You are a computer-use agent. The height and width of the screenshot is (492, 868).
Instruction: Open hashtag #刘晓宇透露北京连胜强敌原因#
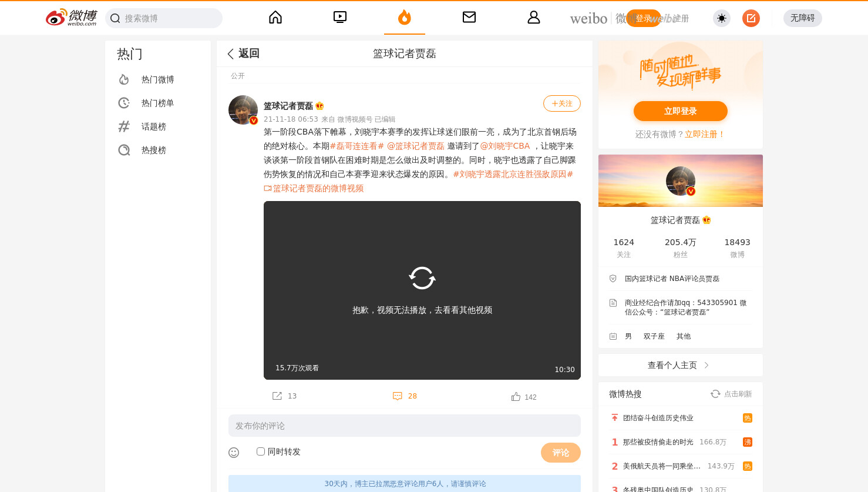click(x=513, y=174)
